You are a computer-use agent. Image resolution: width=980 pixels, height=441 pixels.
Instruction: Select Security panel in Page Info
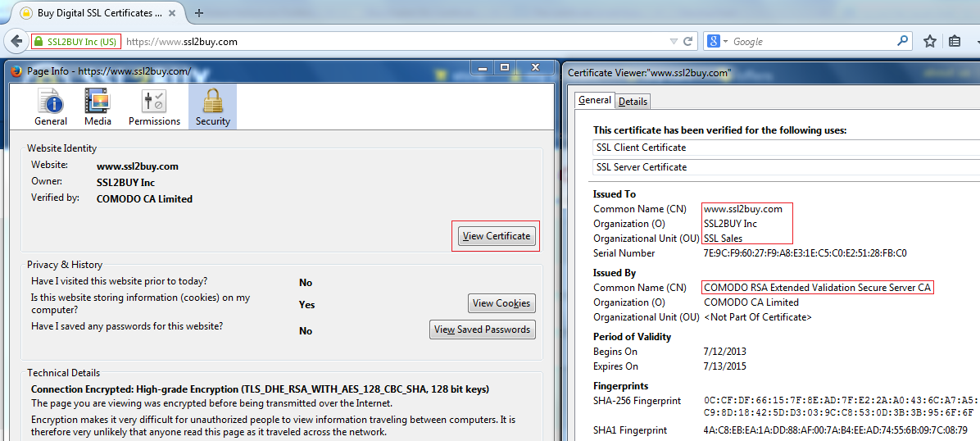pyautogui.click(x=212, y=107)
